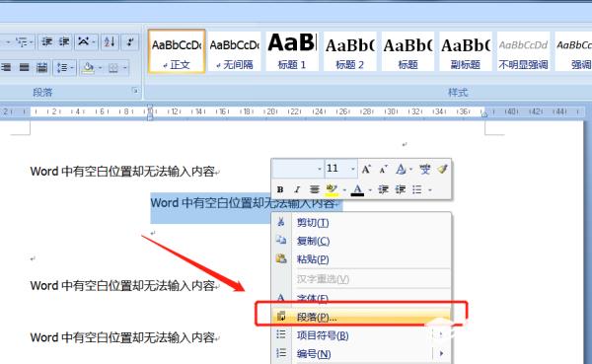Open the Paragraph dialog launcher
Image resolution: width=592 pixels, height=364 pixels.
pos(135,91)
